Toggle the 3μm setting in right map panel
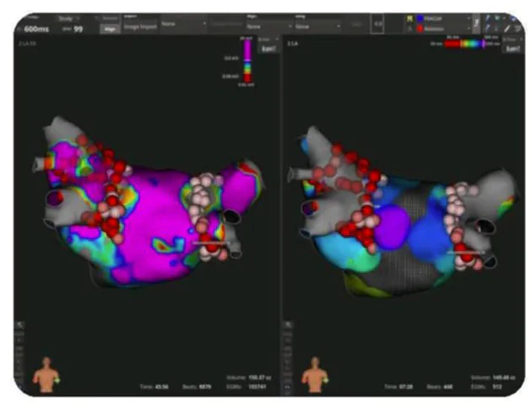532x409 pixels. tap(512, 48)
